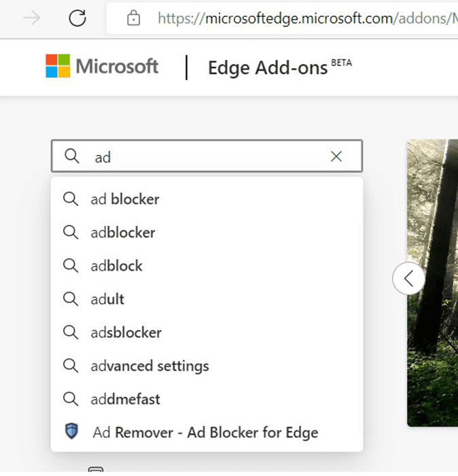Open the Edge Add-ons home title link
This screenshot has height=476, width=458.
click(x=270, y=68)
